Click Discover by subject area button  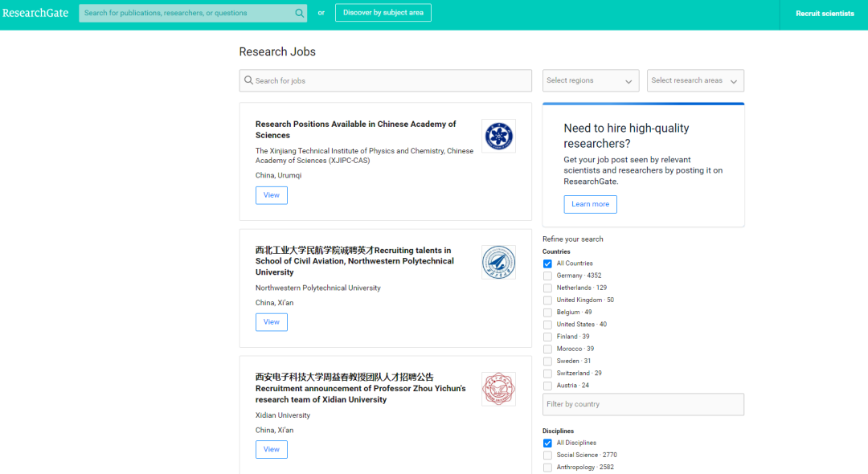383,13
